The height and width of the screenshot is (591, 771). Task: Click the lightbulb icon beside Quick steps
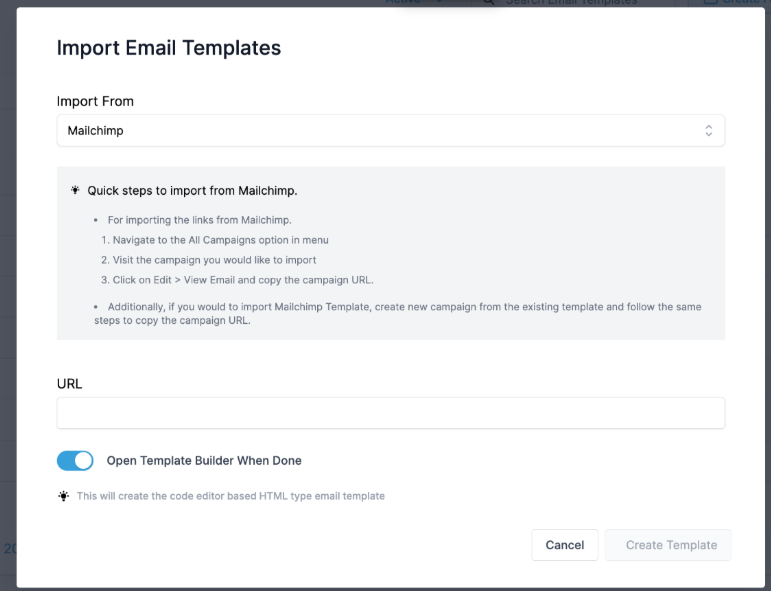75,190
